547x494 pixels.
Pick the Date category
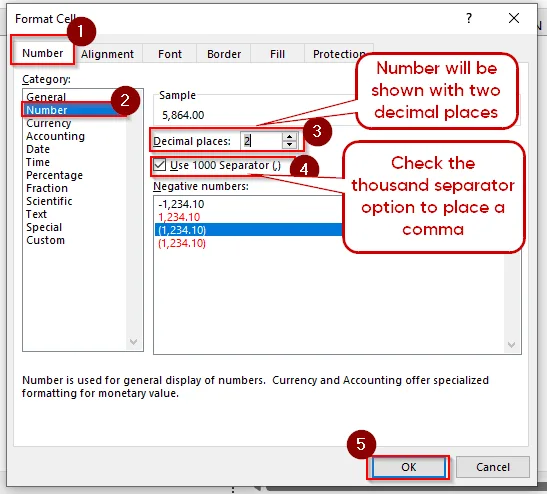tap(38, 149)
